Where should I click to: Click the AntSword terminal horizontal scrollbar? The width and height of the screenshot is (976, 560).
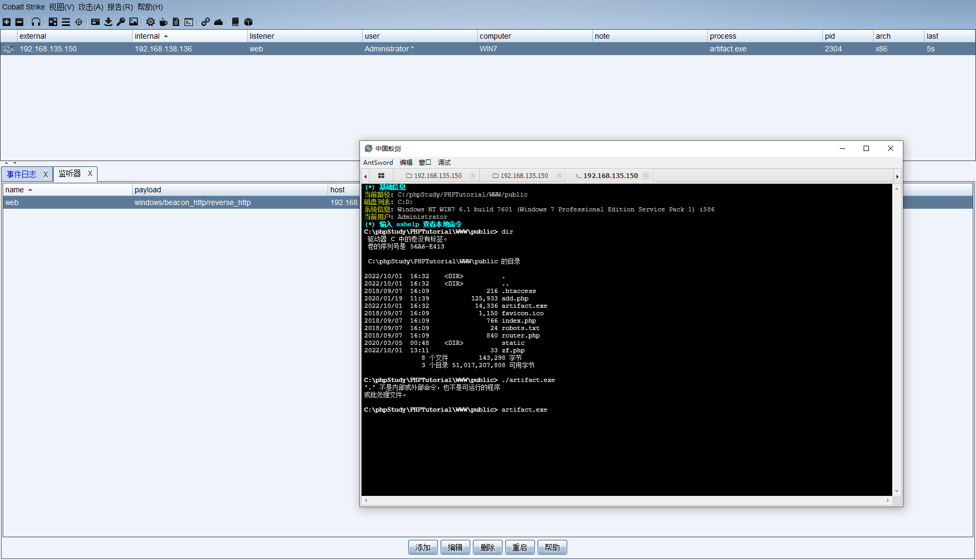pos(627,500)
